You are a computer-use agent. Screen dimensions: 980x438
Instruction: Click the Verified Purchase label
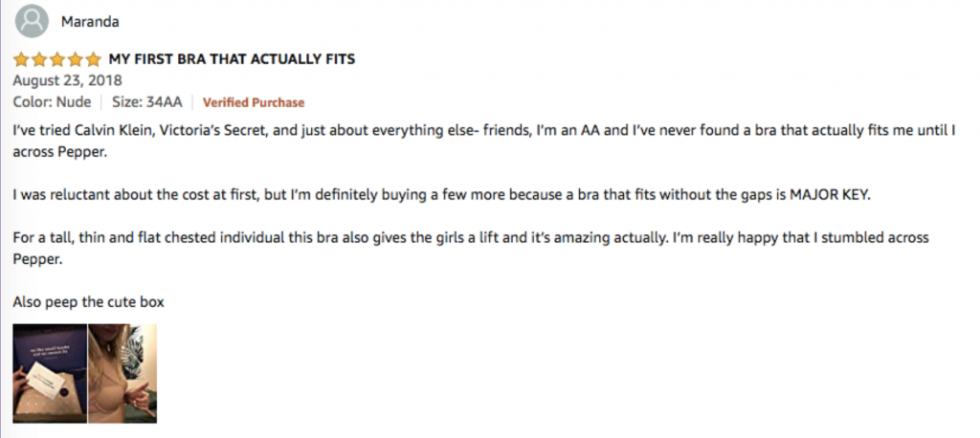pos(254,102)
